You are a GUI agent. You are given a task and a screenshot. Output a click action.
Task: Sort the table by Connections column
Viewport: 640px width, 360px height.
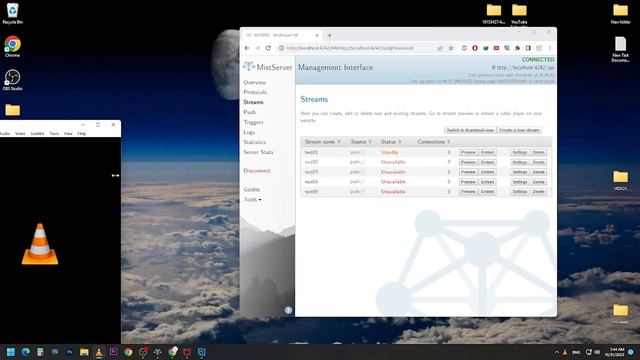click(x=433, y=142)
